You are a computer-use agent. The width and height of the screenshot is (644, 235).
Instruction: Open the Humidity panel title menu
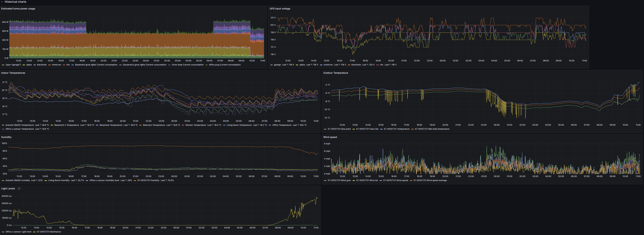pos(6,137)
